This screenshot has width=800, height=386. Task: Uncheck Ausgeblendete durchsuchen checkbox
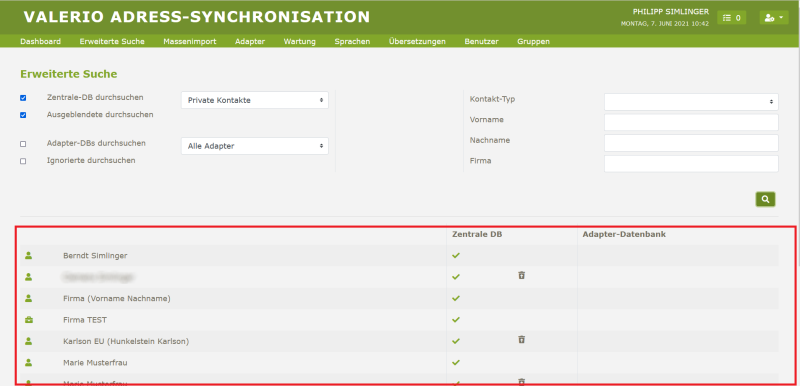point(23,115)
